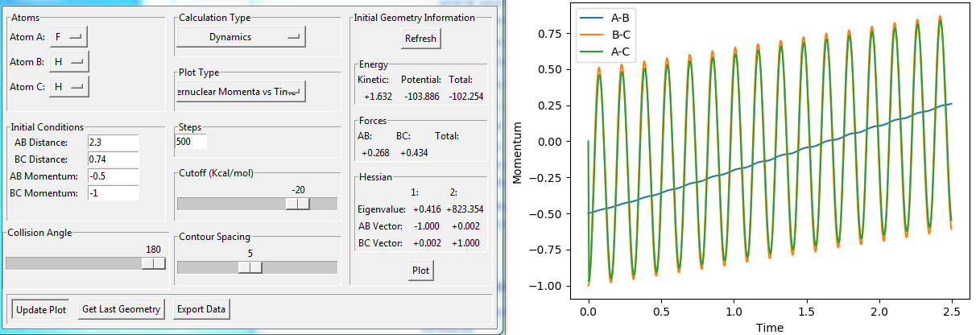980x335 pixels.
Task: Click the Initial Geometry Information heading
Action: (415, 18)
